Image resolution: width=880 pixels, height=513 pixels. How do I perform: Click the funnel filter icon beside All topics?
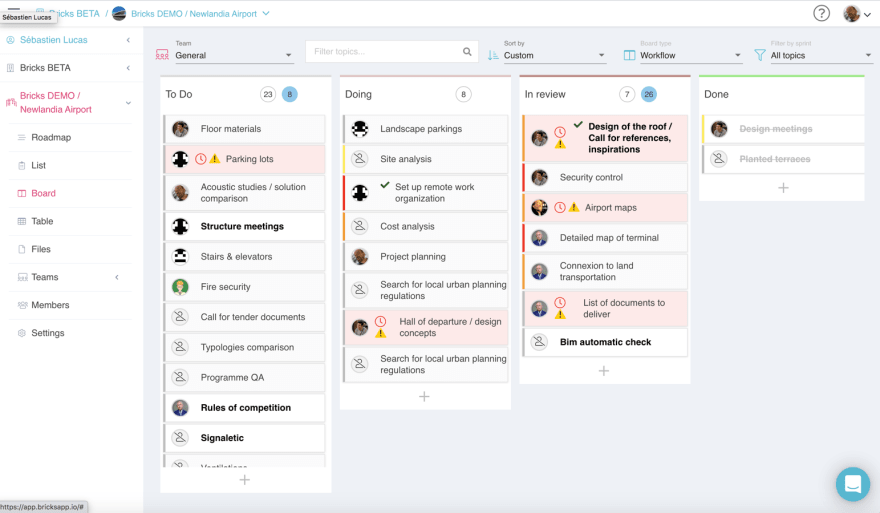pos(759,55)
